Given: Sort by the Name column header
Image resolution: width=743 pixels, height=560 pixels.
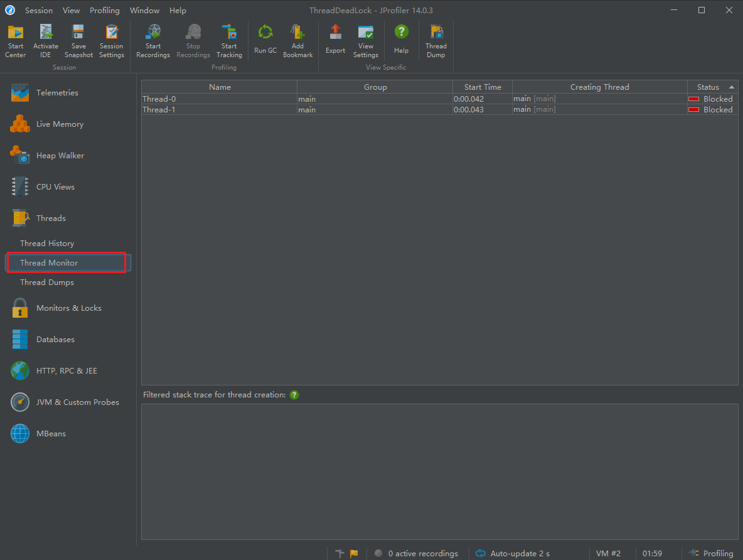Looking at the screenshot, I should pyautogui.click(x=220, y=87).
